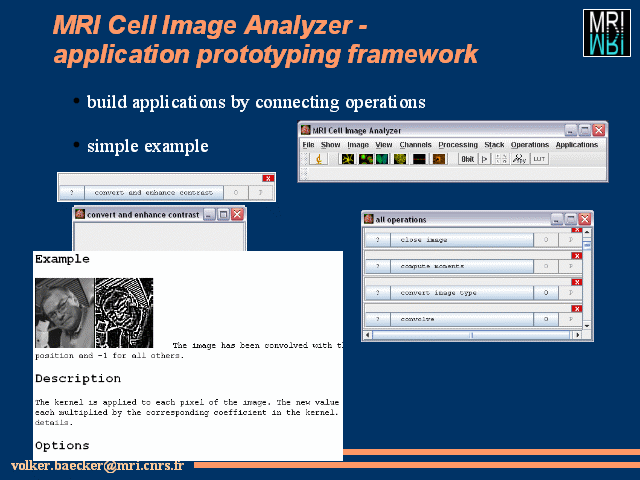Click the teal butterfly-shaped image icon
640x480 pixels.
[x=382, y=159]
